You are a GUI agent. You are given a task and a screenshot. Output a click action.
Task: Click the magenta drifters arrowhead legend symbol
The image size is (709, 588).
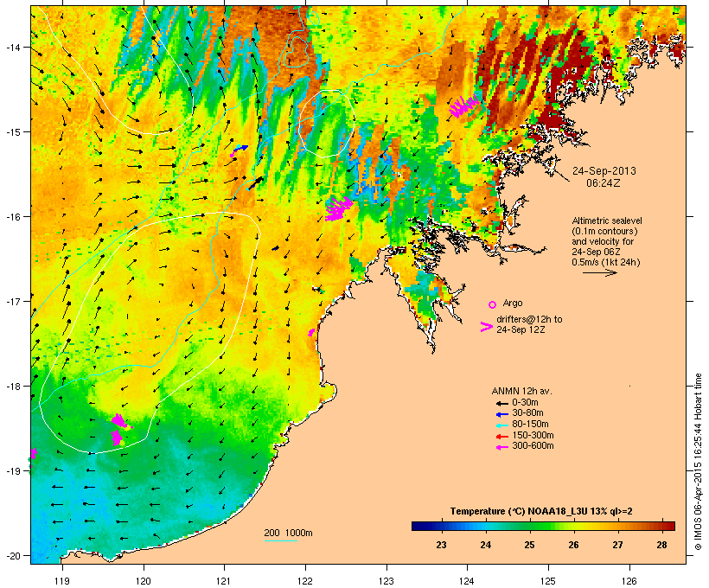pyautogui.click(x=486, y=327)
